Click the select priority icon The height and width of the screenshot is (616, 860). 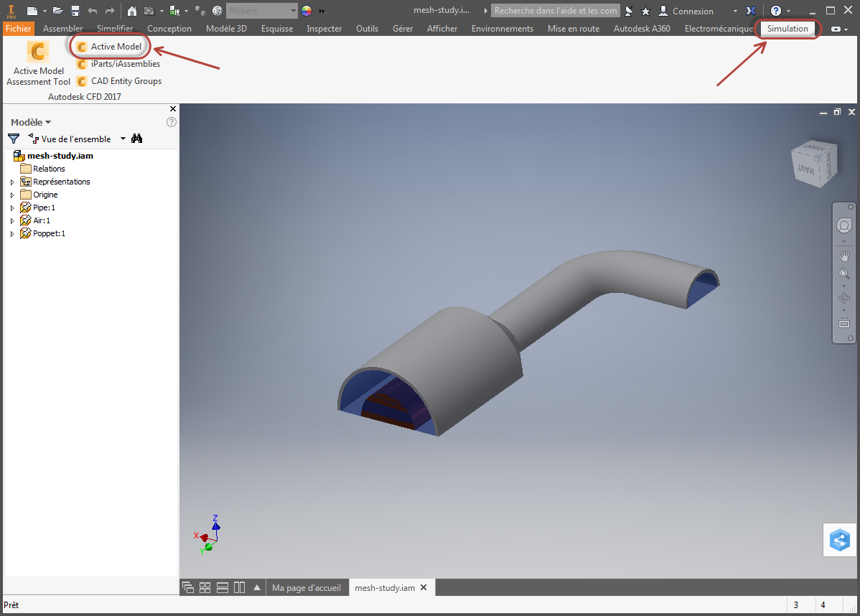pyautogui.click(x=174, y=11)
